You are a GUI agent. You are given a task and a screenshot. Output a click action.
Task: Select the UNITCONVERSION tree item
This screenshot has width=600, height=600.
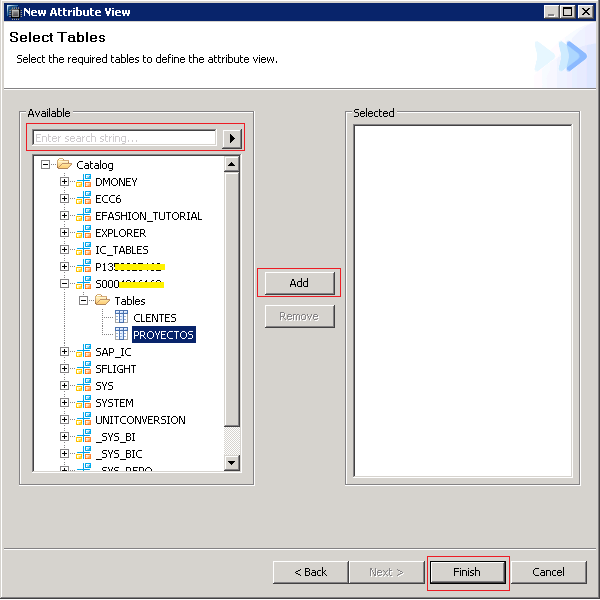[140, 420]
